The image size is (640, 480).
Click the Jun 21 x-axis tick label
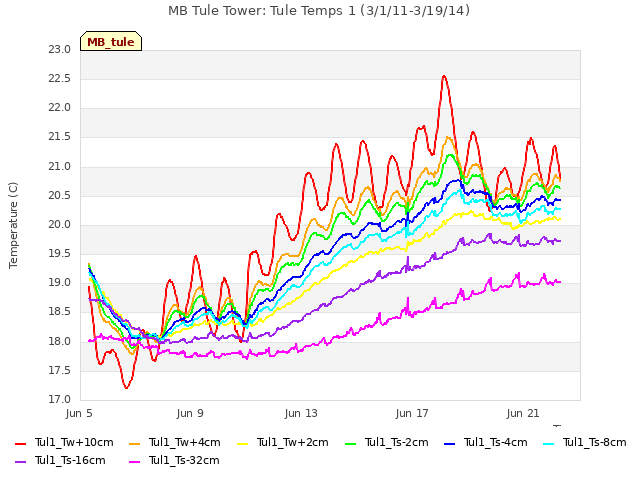523,413
